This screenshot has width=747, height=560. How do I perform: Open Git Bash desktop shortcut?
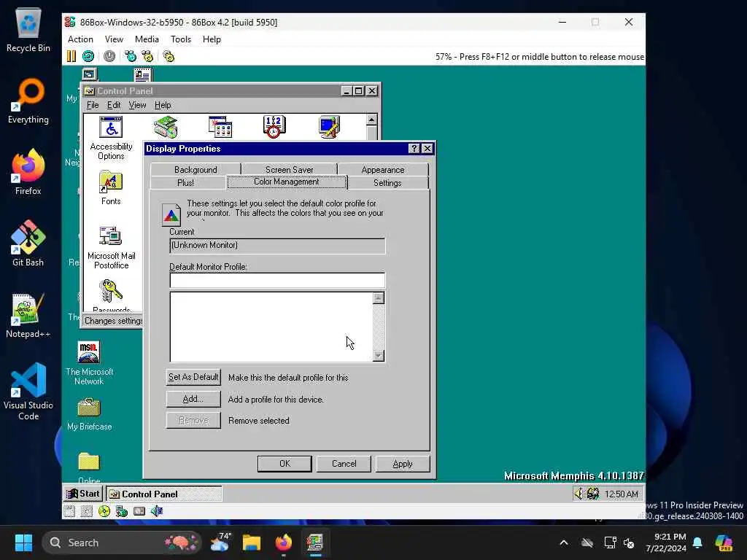[x=28, y=244]
